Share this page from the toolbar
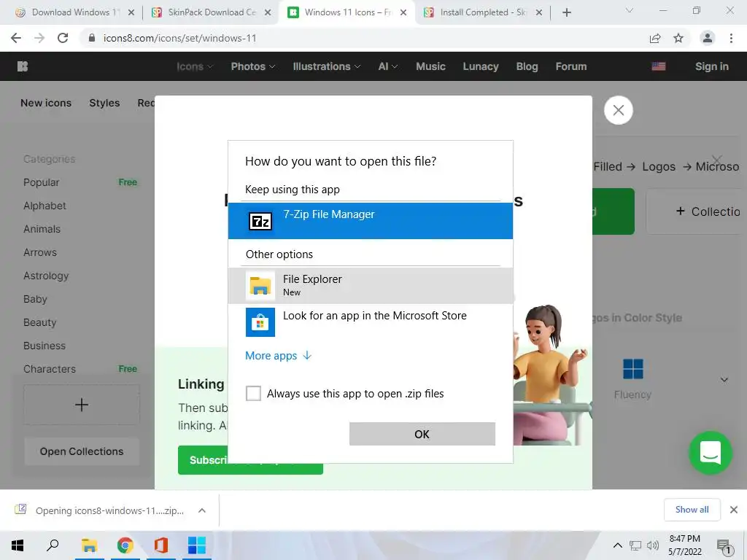 655,38
